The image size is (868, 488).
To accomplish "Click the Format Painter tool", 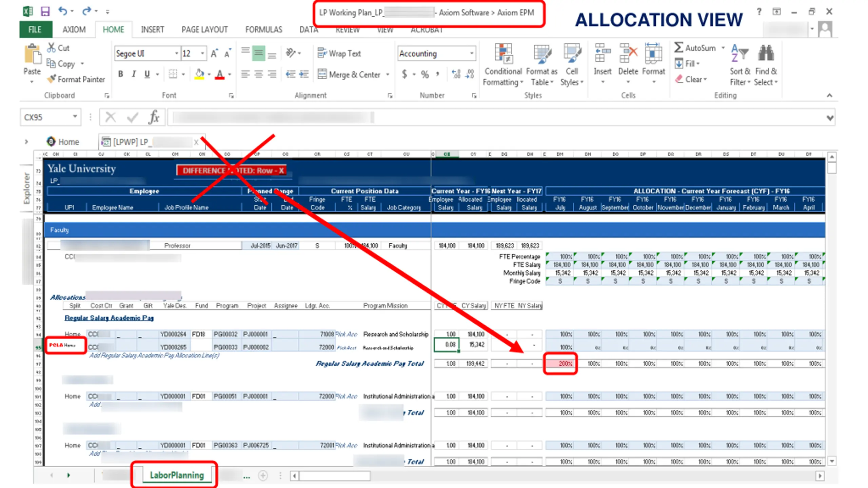I will pyautogui.click(x=76, y=79).
